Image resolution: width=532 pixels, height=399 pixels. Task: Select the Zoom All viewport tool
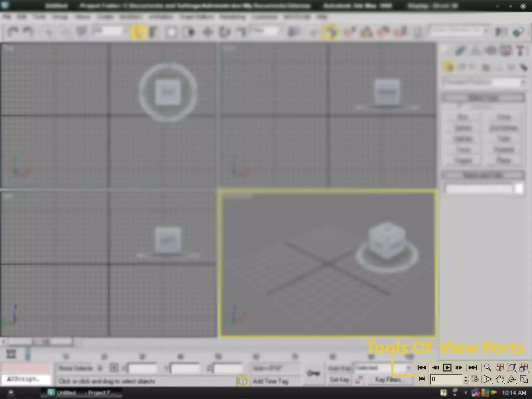pos(500,367)
